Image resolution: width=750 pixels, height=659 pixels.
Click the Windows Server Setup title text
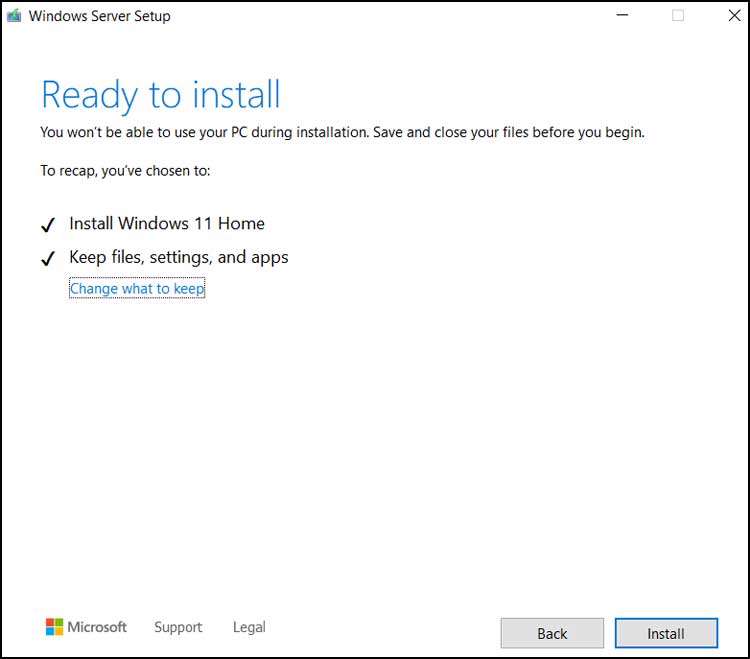tap(100, 16)
